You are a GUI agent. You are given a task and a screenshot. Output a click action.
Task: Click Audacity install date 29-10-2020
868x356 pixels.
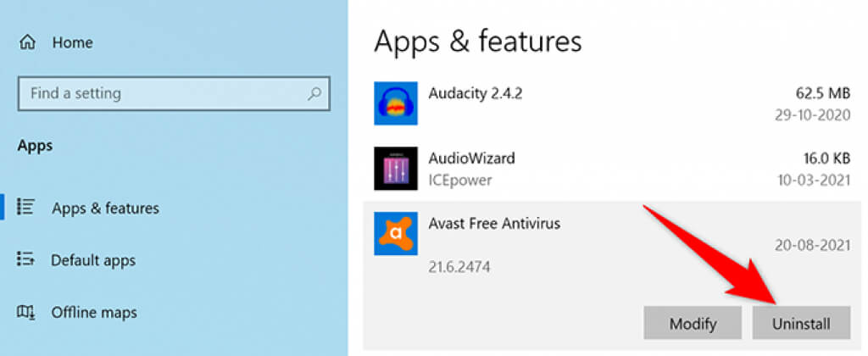(813, 115)
